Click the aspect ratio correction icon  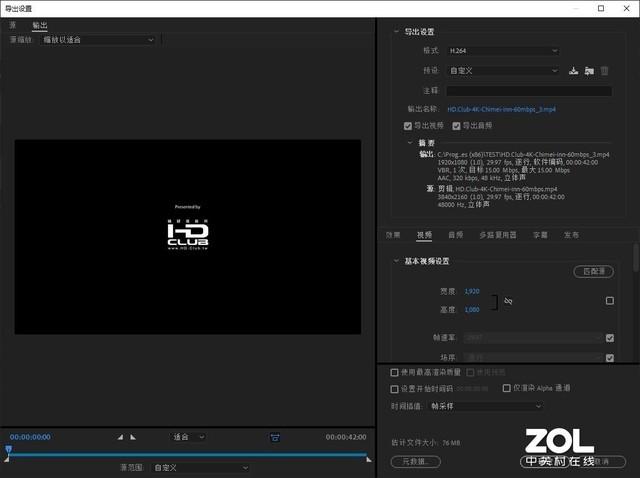[275, 438]
